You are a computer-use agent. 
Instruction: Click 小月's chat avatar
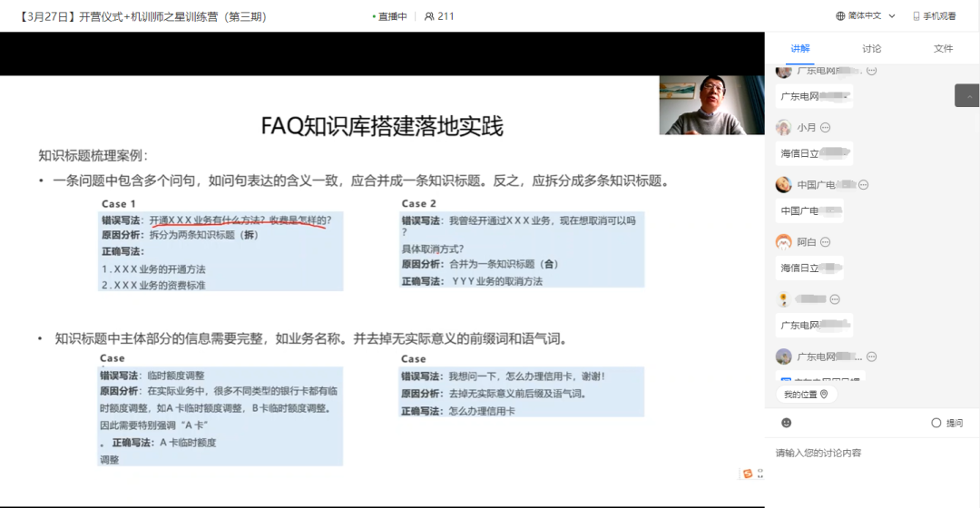[x=783, y=128]
